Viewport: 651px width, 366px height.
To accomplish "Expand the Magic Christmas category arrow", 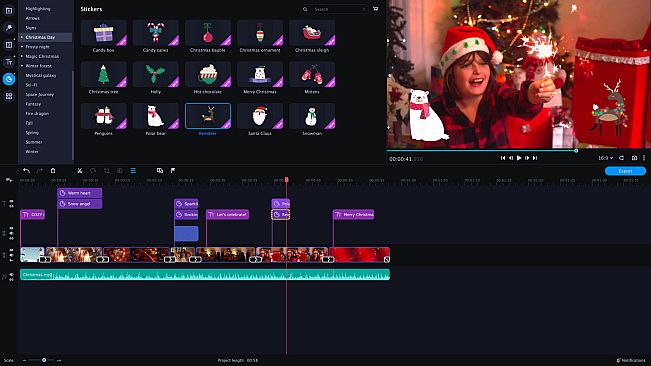I will (22, 56).
